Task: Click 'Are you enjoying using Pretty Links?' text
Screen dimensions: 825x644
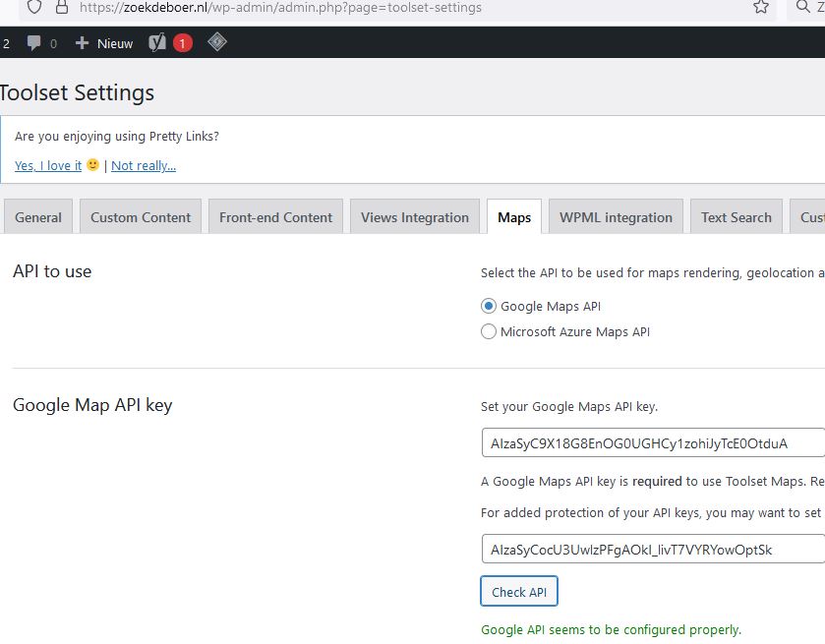Action: point(117,137)
